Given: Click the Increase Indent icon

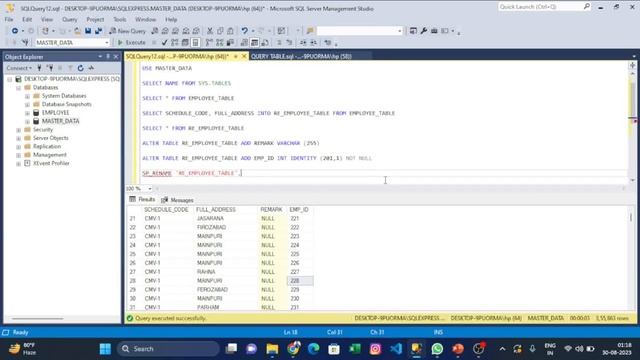Looking at the screenshot, I should 313,42.
